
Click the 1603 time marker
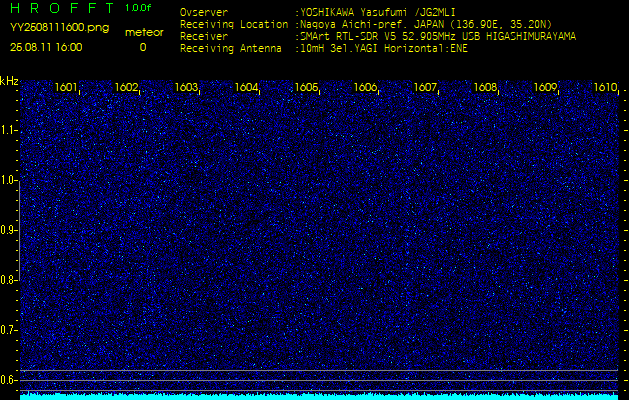(186, 87)
